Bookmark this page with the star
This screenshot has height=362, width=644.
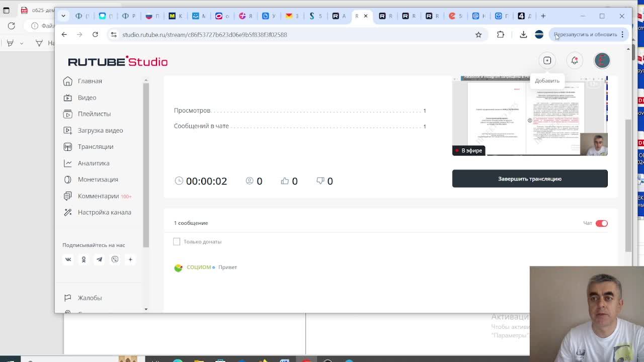[478, 35]
